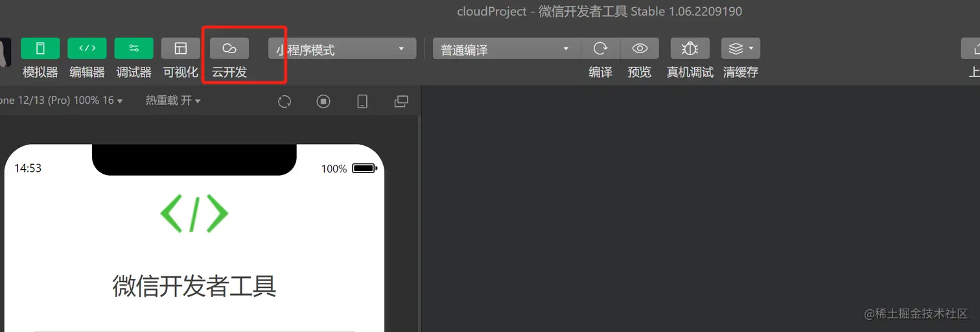Click the battery icon in simulator status bar
The height and width of the screenshot is (332, 980).
click(x=364, y=169)
